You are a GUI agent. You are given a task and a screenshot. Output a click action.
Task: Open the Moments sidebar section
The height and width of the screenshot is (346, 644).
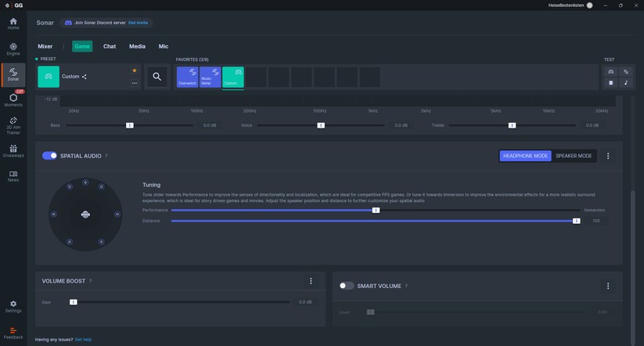pyautogui.click(x=13, y=100)
